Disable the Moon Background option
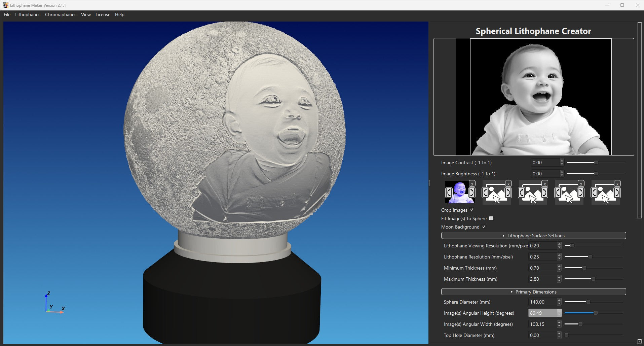The image size is (644, 346). pos(484,227)
